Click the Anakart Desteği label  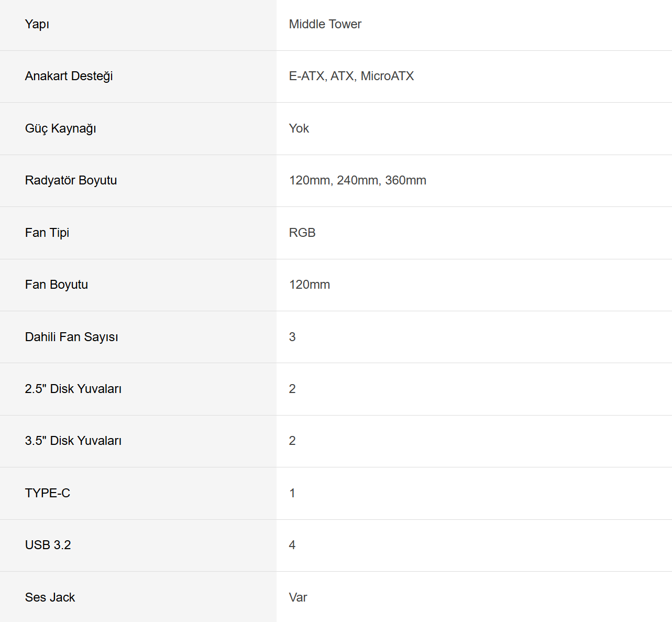69,77
